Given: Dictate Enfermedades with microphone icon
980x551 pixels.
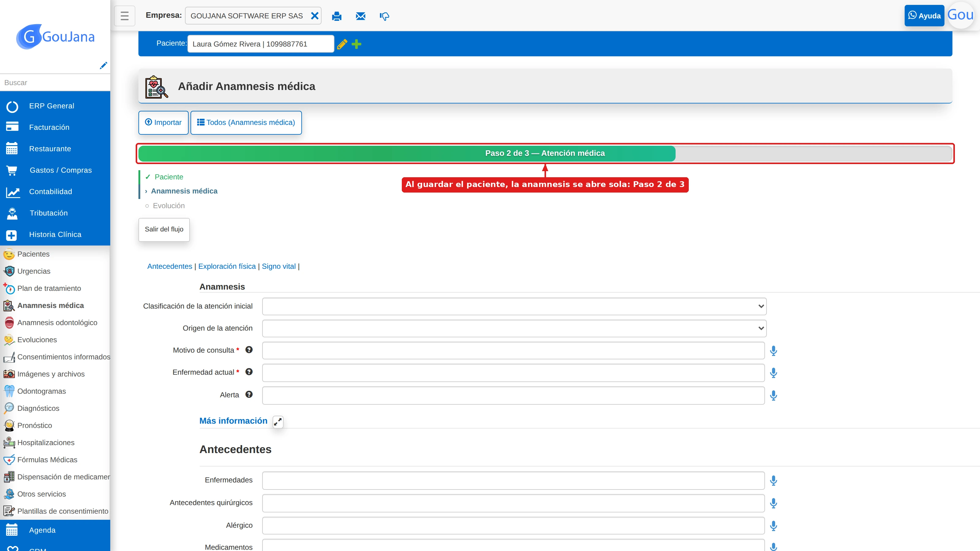Looking at the screenshot, I should click(773, 481).
